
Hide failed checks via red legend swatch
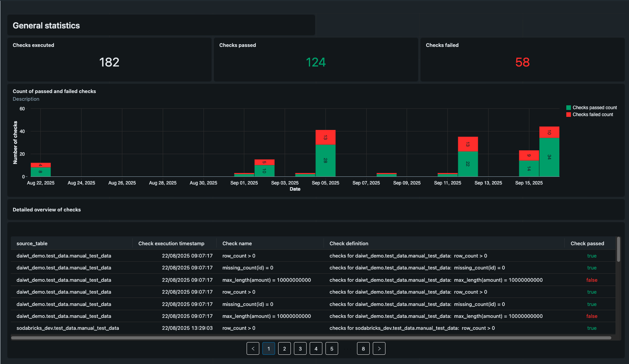[x=568, y=114]
